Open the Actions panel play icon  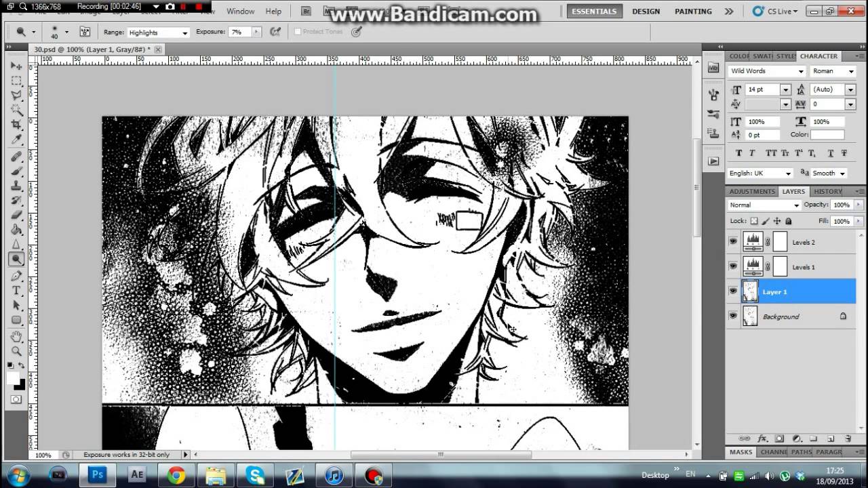coord(713,161)
